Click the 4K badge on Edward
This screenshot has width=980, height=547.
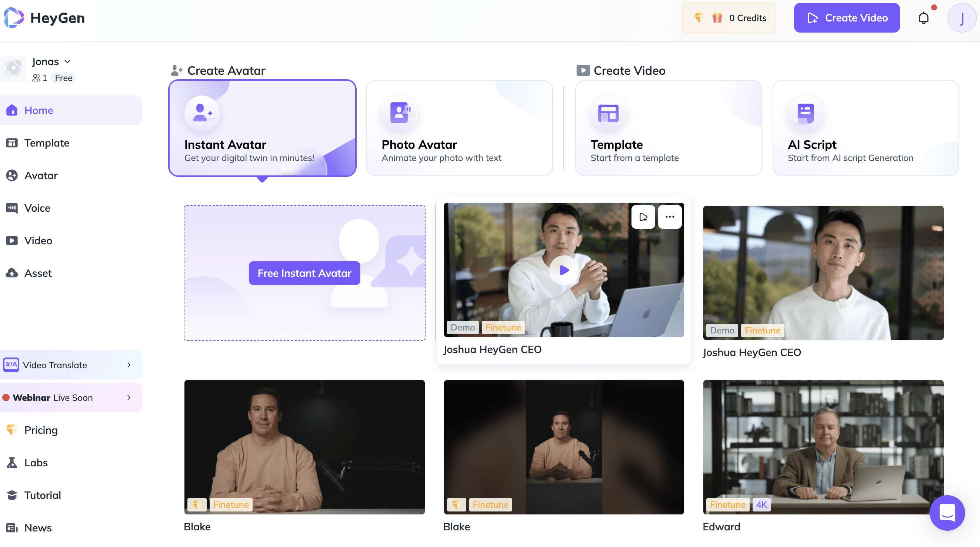(x=761, y=504)
